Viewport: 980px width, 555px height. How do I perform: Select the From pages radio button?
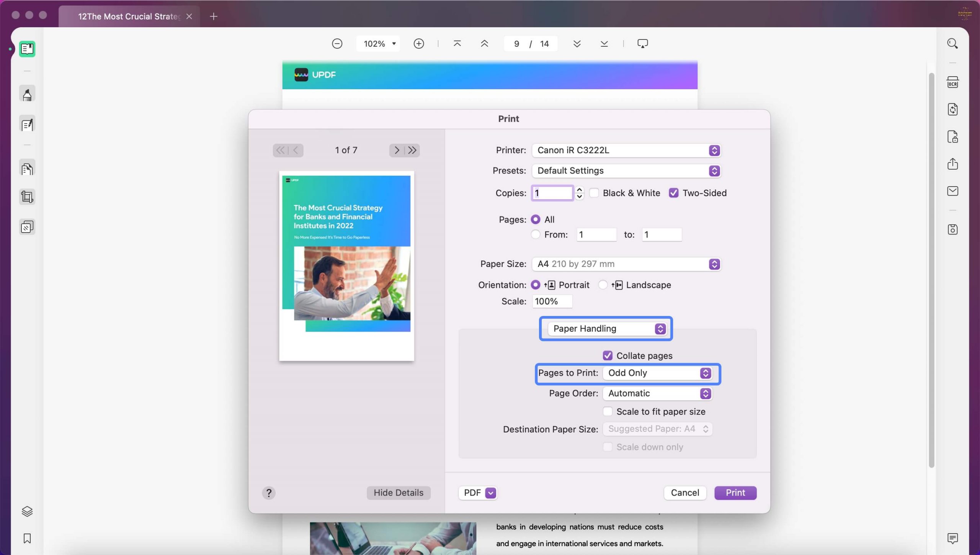(x=536, y=234)
